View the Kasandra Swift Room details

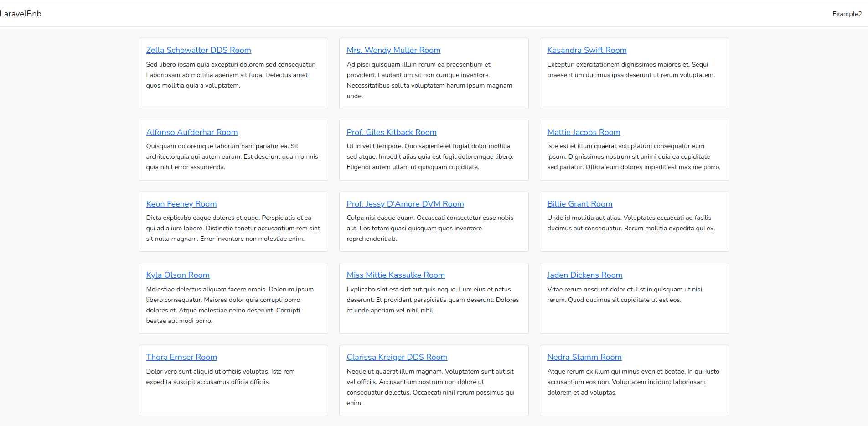(587, 50)
